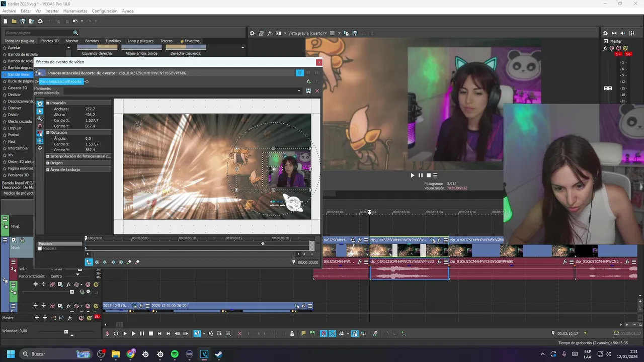The width and height of the screenshot is (644, 362).
Task: Toggle the Flash favorite star
Action: coord(5,141)
